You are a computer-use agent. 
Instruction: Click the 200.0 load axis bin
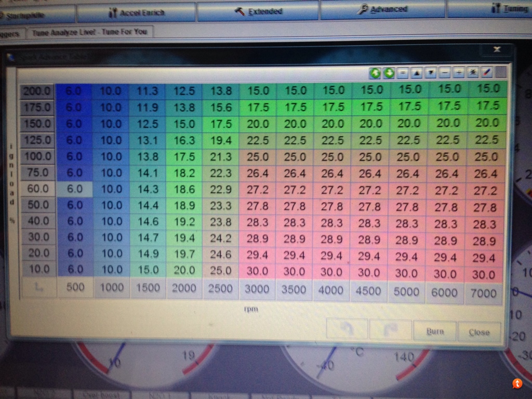pos(37,91)
